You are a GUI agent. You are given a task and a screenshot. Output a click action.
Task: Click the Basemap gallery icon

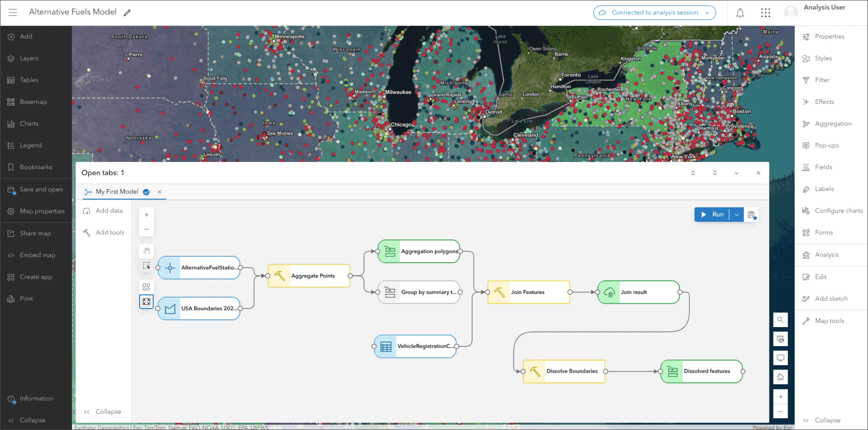pyautogui.click(x=11, y=102)
